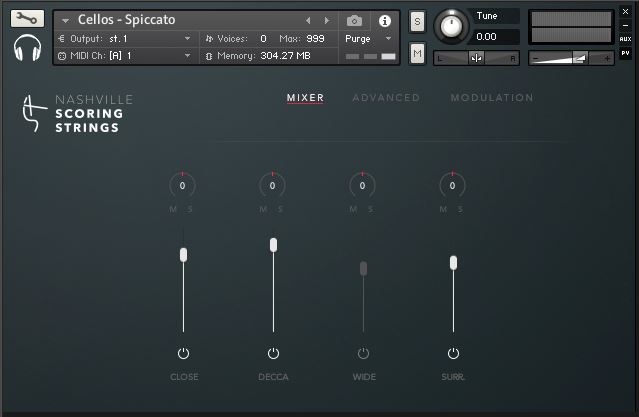Image resolution: width=639 pixels, height=417 pixels.
Task: Click the CLOSE mic label
Action: click(x=184, y=377)
